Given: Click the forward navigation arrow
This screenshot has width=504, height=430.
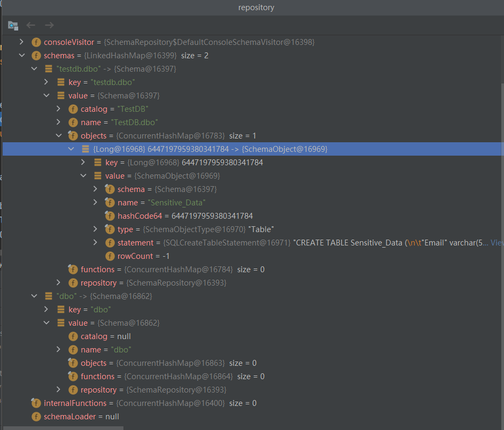Looking at the screenshot, I should point(49,25).
